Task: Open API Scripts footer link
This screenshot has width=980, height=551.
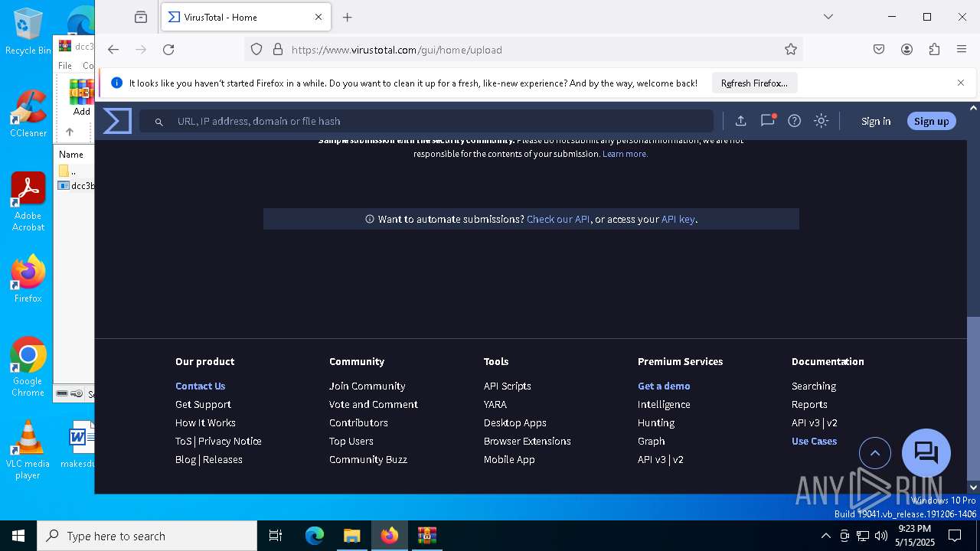Action: pyautogui.click(x=508, y=386)
